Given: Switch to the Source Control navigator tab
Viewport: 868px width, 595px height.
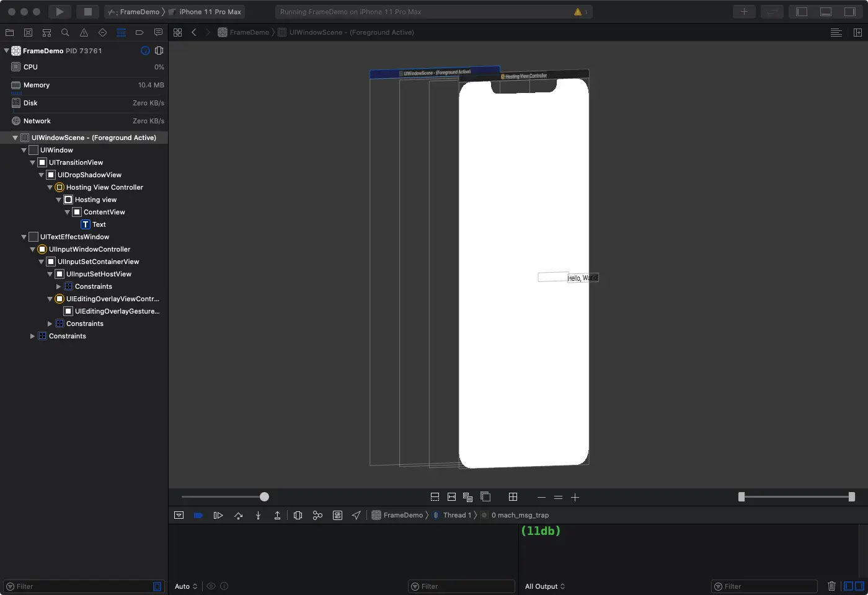Looking at the screenshot, I should coord(28,32).
